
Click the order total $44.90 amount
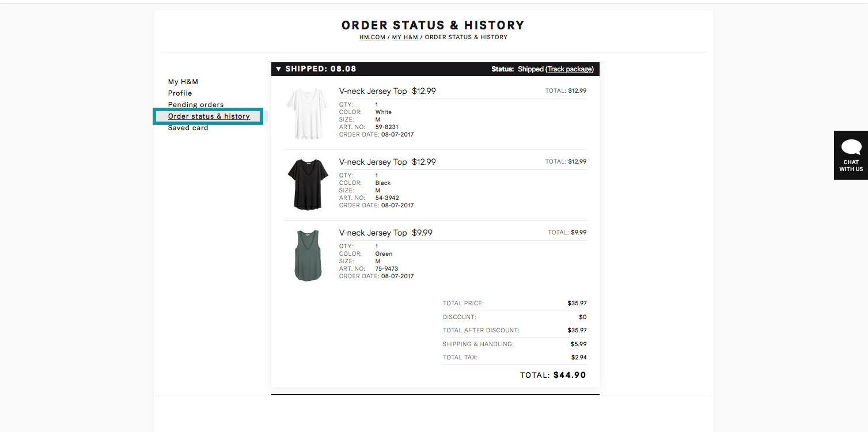[x=570, y=375]
